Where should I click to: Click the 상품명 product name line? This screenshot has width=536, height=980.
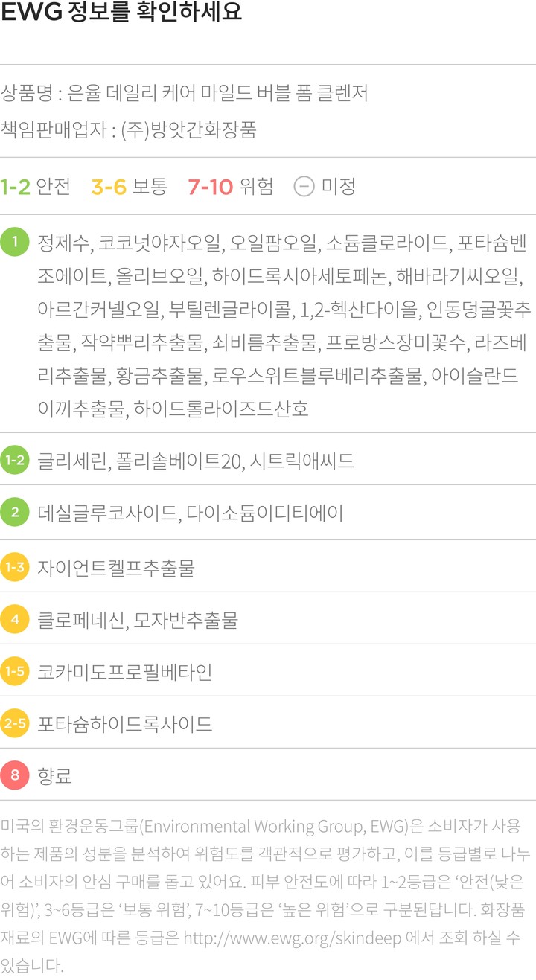(185, 94)
